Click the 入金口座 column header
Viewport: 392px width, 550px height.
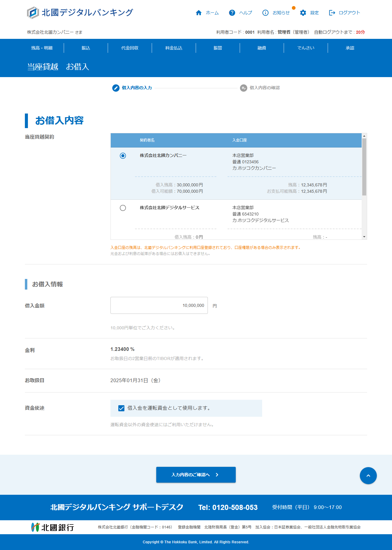click(x=240, y=140)
